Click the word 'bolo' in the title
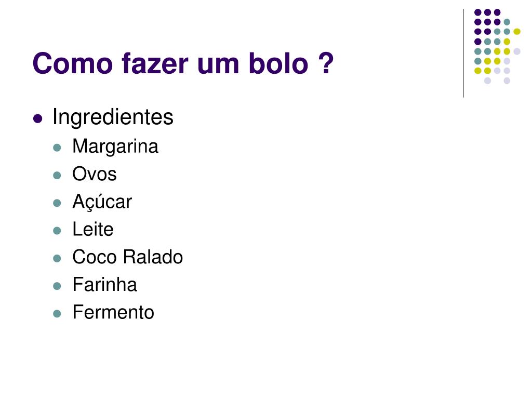 pos(278,63)
